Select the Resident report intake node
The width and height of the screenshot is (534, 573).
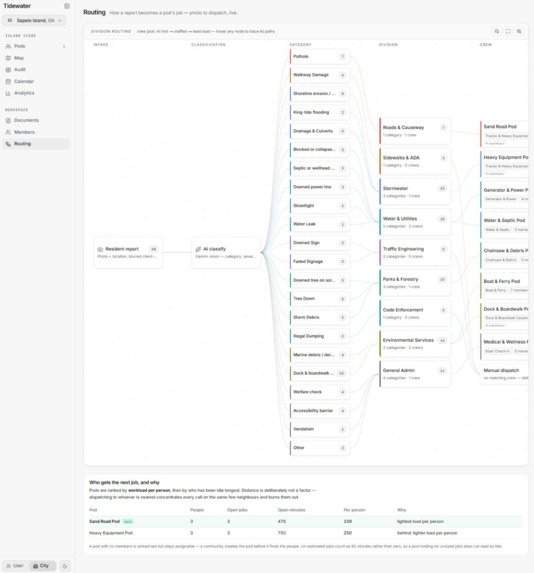click(128, 253)
